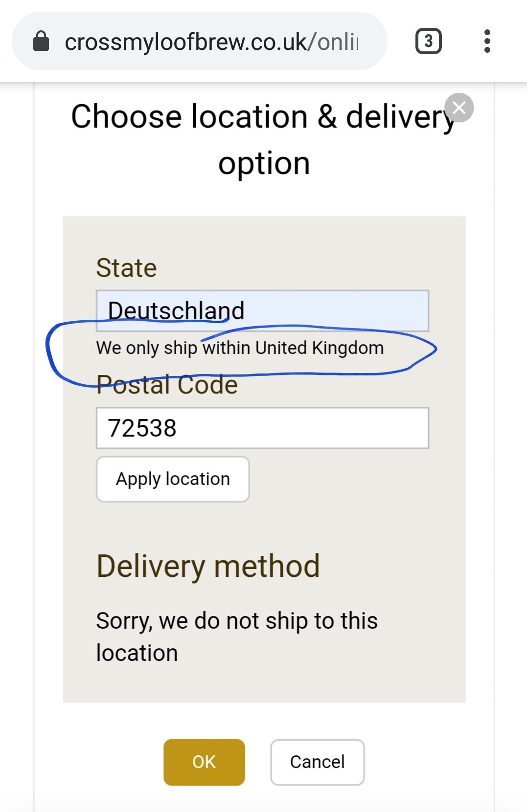Screen dimensions: 527x812
Task: Dismiss the dialog using Cancel
Action: coord(317,762)
